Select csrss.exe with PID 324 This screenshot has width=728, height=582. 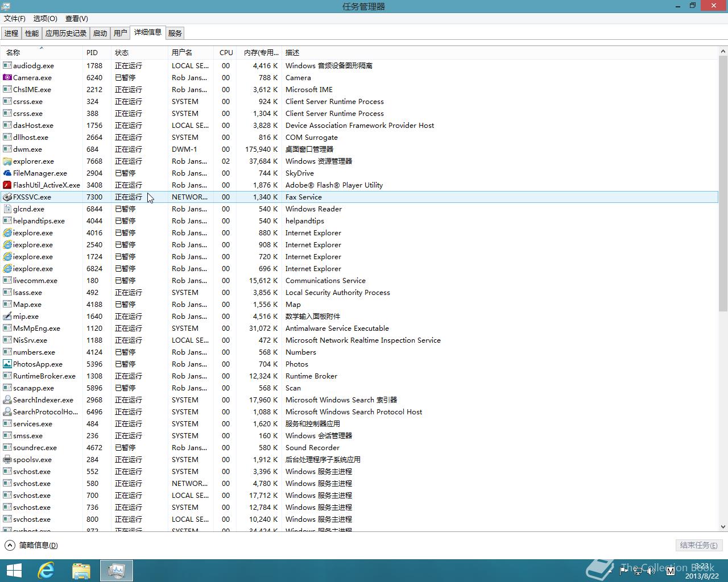(359, 101)
